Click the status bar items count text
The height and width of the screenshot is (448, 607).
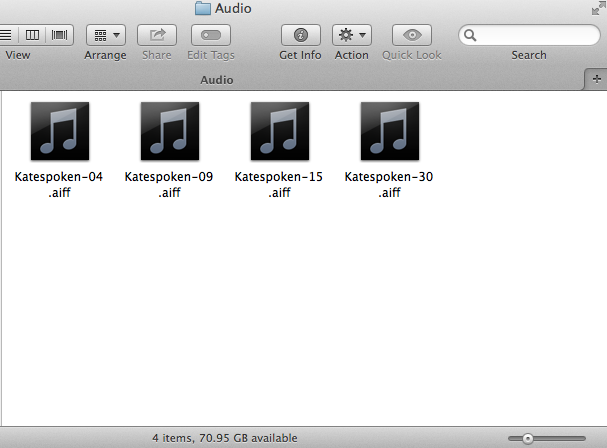click(225, 438)
